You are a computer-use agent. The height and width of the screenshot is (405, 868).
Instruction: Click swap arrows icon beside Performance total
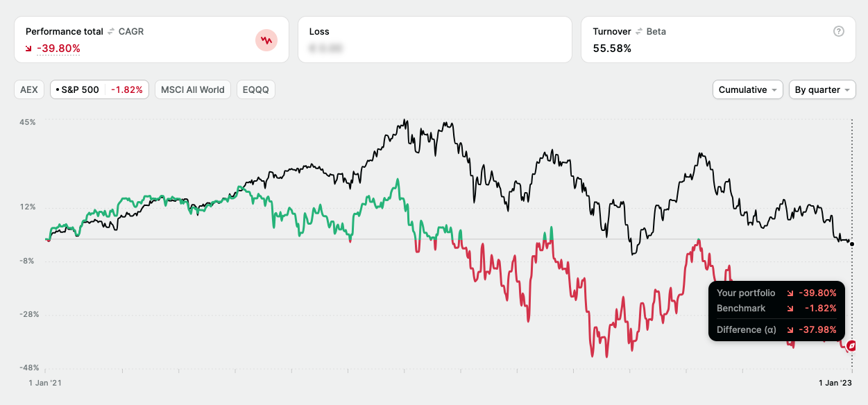click(110, 32)
